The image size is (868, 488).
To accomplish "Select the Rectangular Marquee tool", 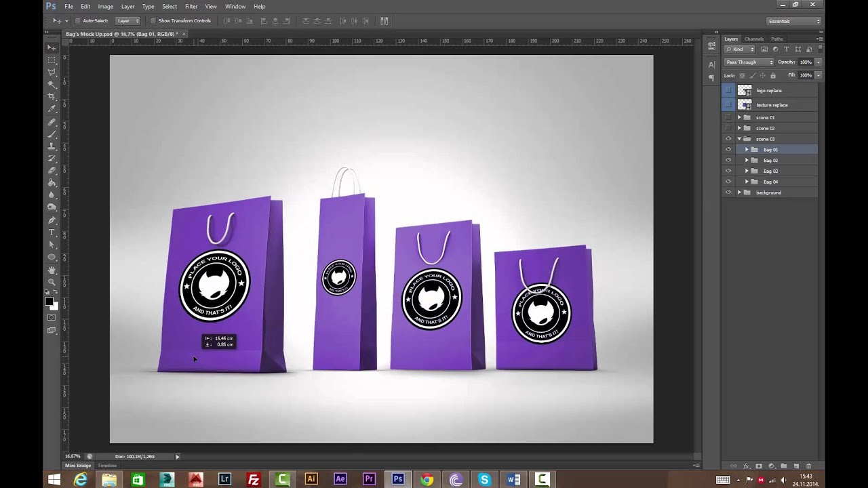I will pos(52,60).
